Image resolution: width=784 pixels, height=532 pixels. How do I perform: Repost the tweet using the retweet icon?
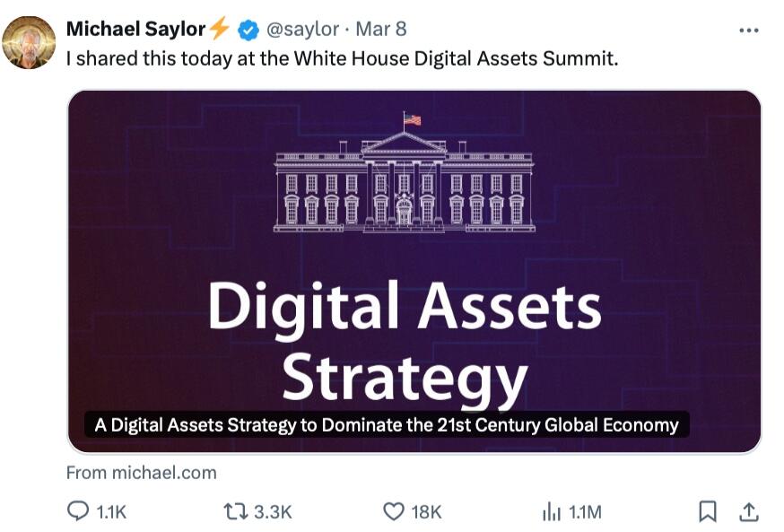click(235, 511)
